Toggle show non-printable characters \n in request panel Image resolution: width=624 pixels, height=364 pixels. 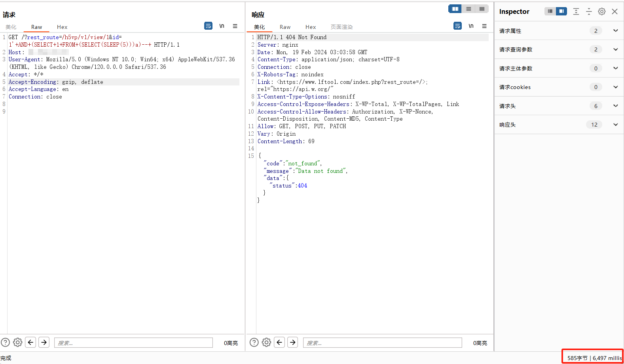[x=222, y=26]
